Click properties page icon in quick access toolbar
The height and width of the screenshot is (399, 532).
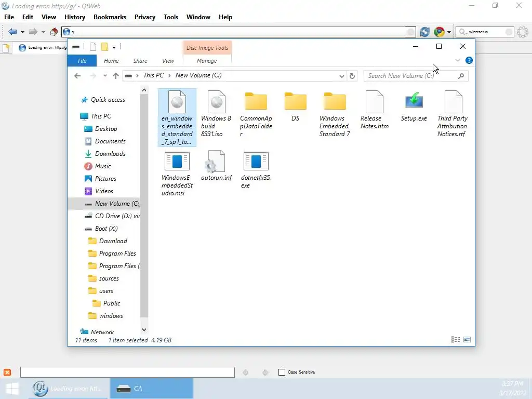coord(92,47)
